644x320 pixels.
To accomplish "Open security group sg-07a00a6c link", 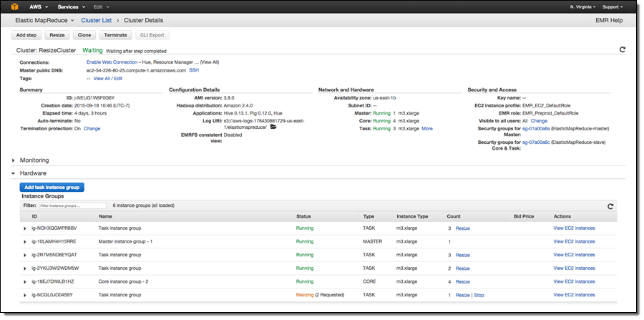I will tap(536, 142).
